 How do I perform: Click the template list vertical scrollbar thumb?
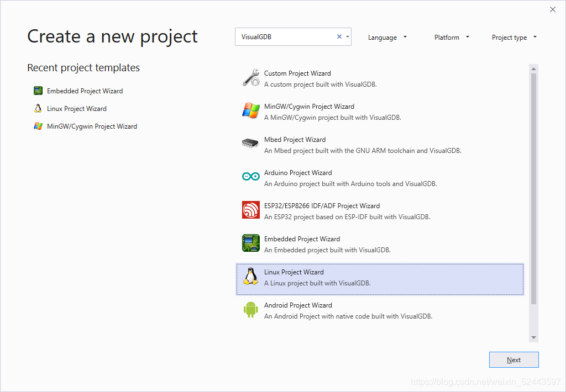coord(533,189)
